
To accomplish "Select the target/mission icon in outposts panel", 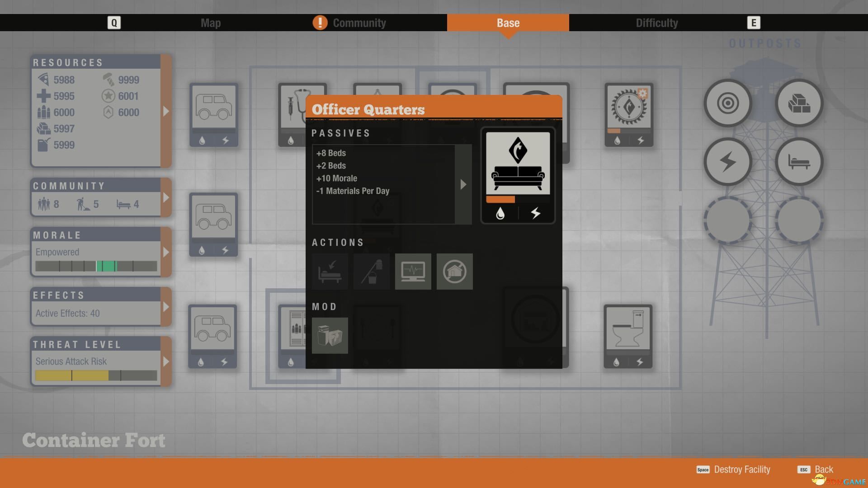I will [727, 102].
